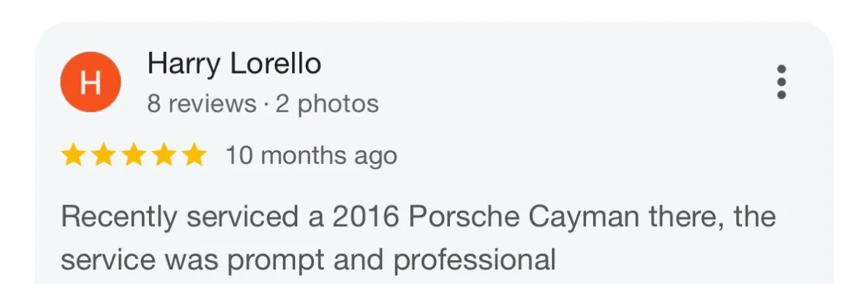View the reviewer's 2 photos
The width and height of the screenshot is (868, 284).
[x=327, y=104]
